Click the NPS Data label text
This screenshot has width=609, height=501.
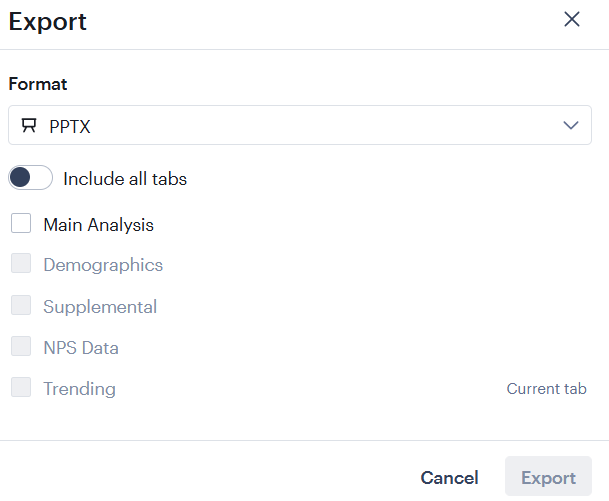[81, 348]
